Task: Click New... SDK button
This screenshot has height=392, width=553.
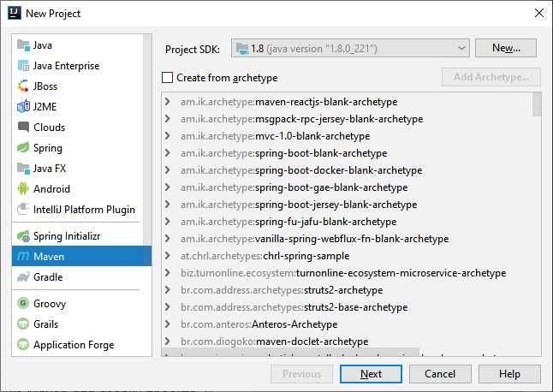Action: pos(506,48)
